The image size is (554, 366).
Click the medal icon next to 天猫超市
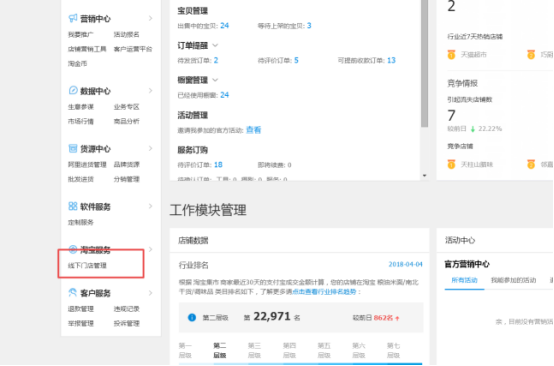(451, 54)
